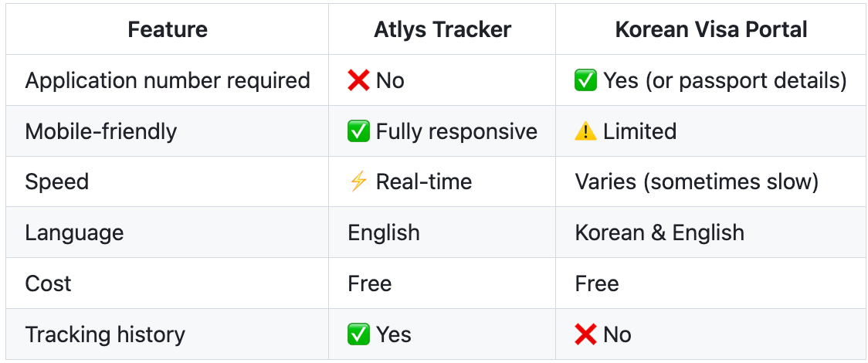Screen dimensions: 868x363
Task: Click the Speed row label
Action: coord(57,182)
